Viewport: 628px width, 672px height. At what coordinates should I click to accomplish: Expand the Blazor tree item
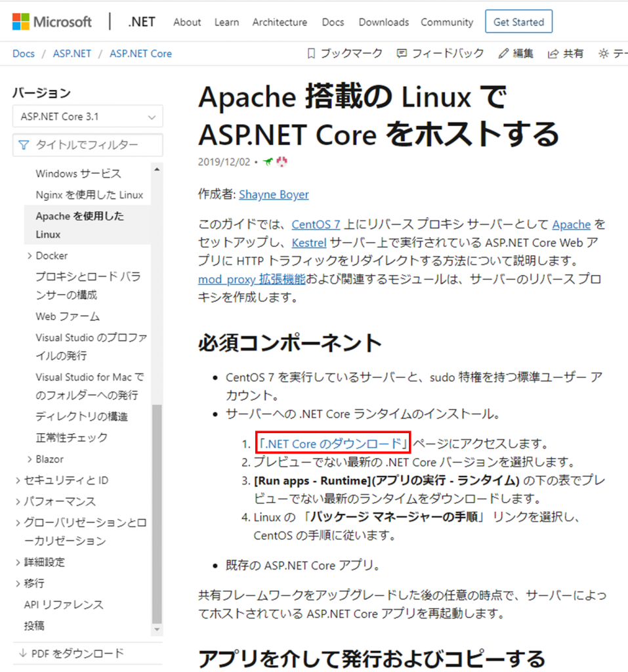click(30, 459)
